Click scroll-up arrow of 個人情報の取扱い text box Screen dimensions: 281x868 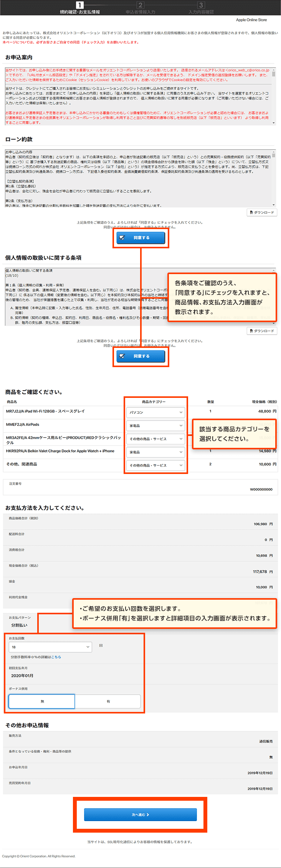click(x=274, y=270)
